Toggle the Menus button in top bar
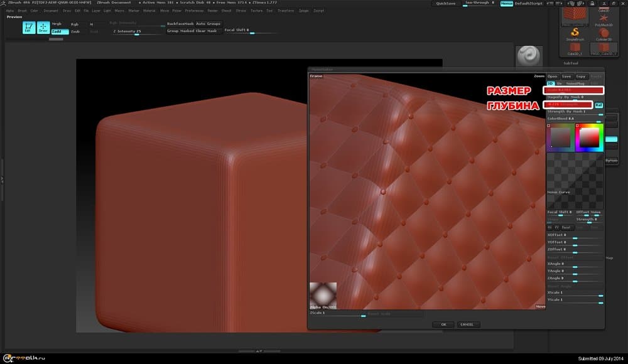628x364 pixels. [x=507, y=4]
